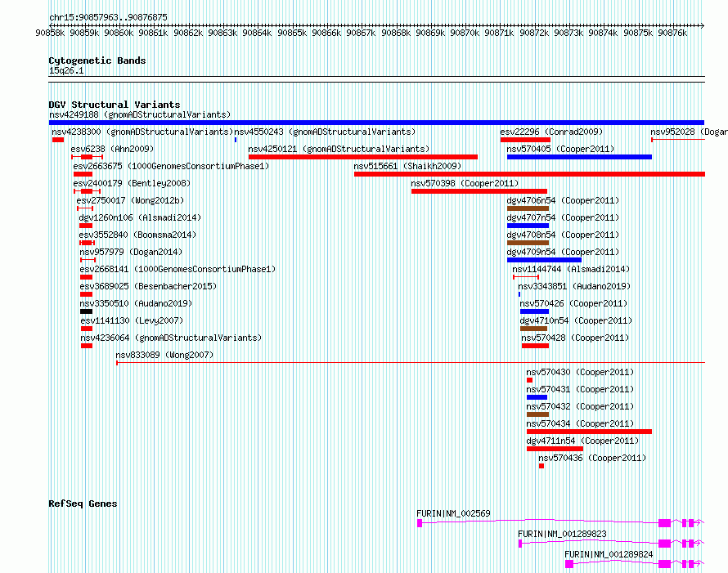This screenshot has width=728, height=573.
Task: Select nsv570398 (Cooper2011) label
Action: pos(465,183)
